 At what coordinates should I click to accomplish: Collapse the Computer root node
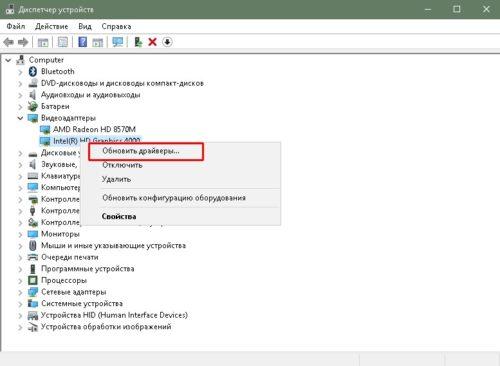8,60
